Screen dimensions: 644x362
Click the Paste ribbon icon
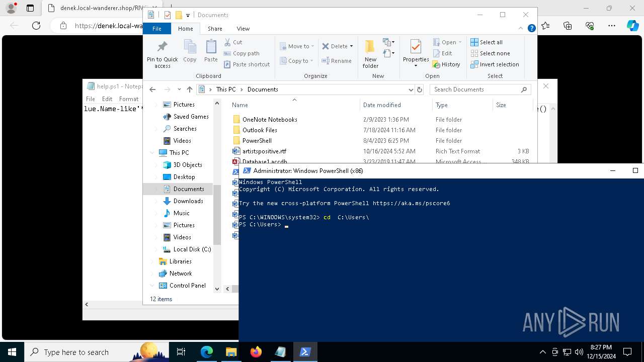click(x=211, y=47)
